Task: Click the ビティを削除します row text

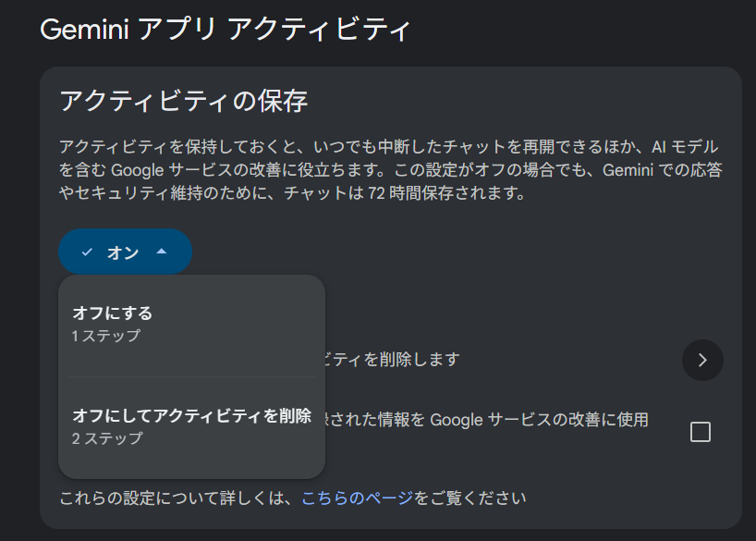Action: click(392, 359)
